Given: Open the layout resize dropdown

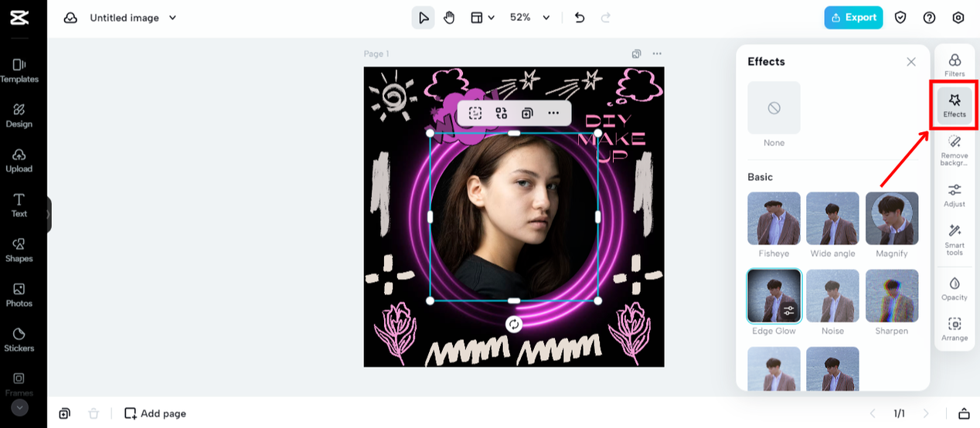Looking at the screenshot, I should click(x=482, y=18).
